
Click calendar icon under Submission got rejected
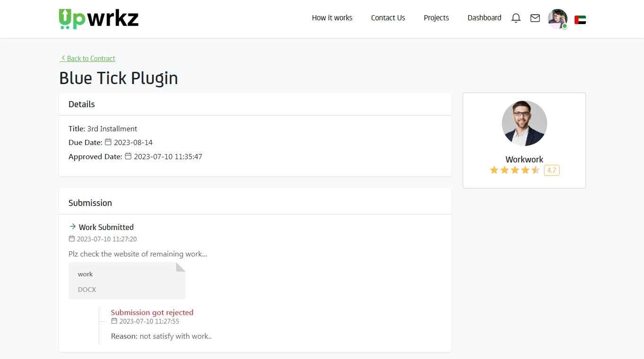[x=114, y=321]
